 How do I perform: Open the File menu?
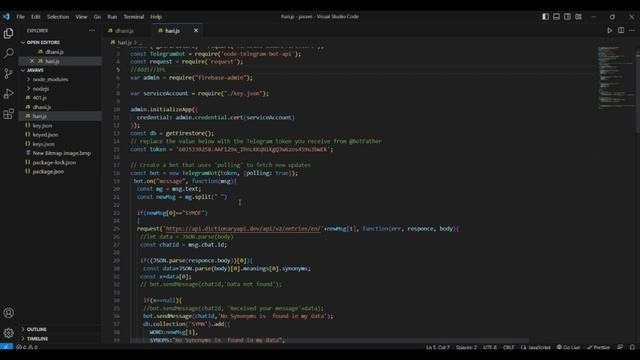pos(20,17)
